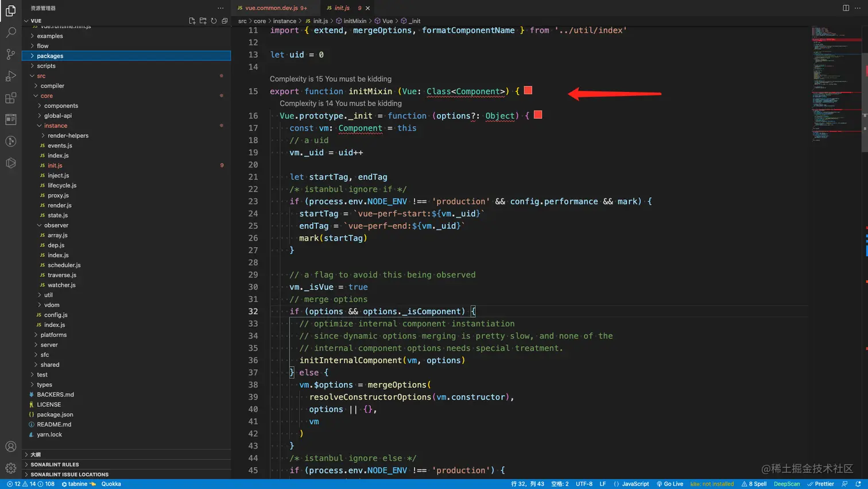This screenshot has height=489, width=868.
Task: Click the 8 Spell status item
Action: [754, 484]
